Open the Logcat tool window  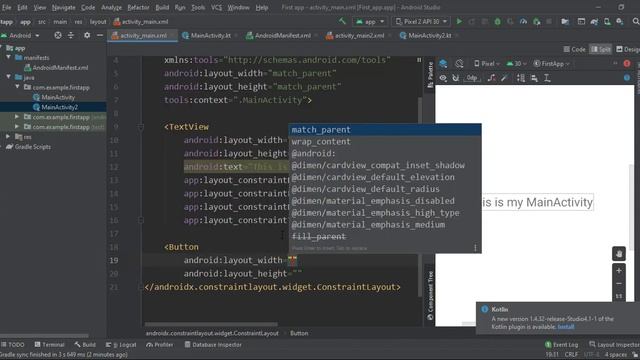pos(120,345)
